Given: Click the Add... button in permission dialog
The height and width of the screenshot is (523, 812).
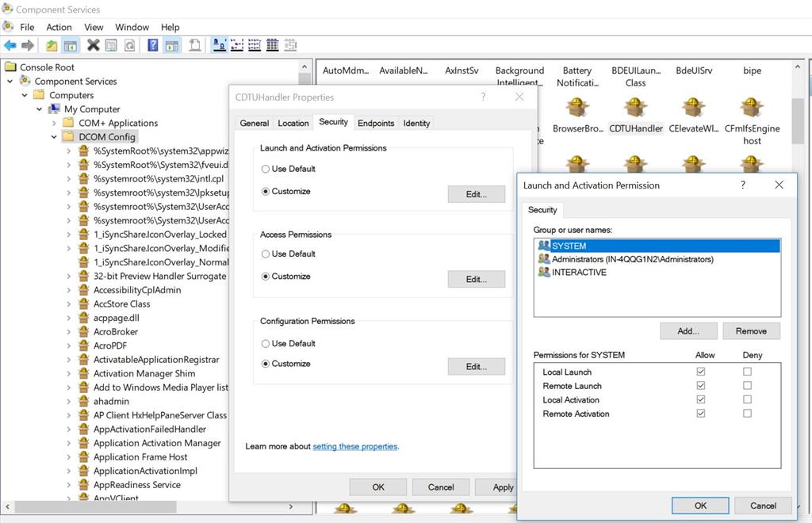Looking at the screenshot, I should tap(688, 331).
